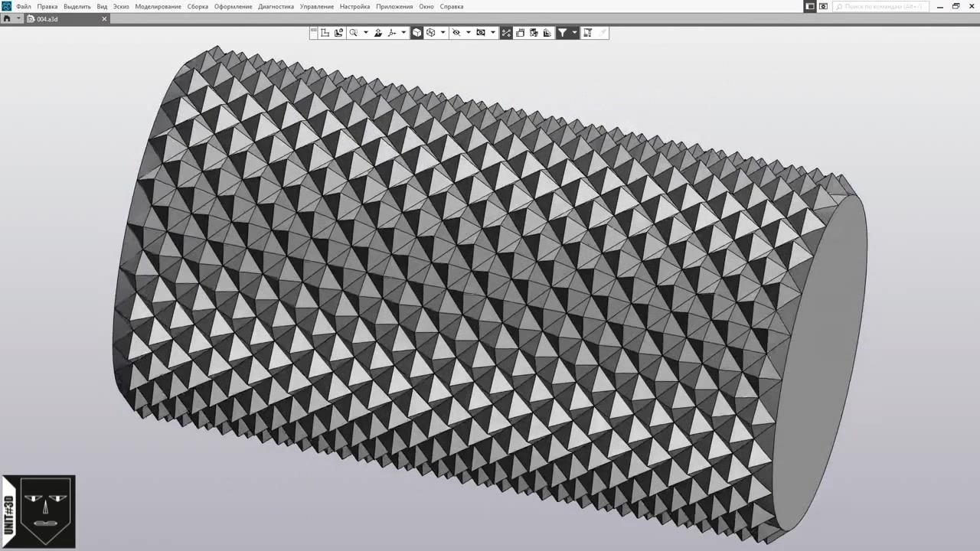This screenshot has width=980, height=551.
Task: Open the Файл menu
Action: (x=23, y=7)
